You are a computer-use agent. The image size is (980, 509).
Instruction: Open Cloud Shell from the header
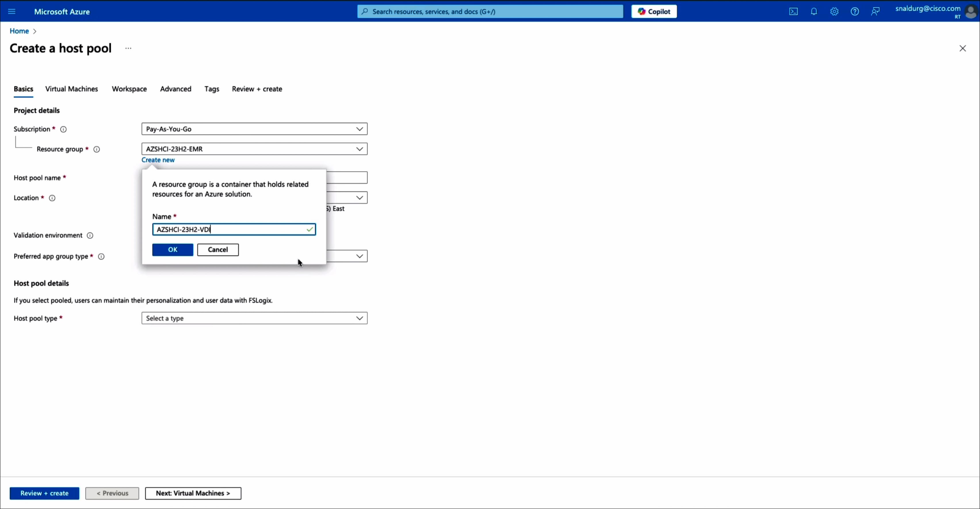(x=793, y=12)
